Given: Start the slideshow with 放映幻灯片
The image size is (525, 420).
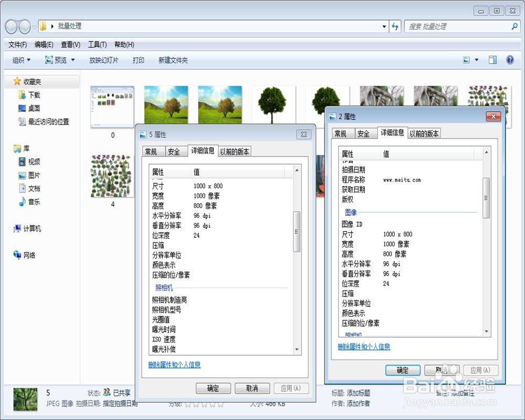Looking at the screenshot, I should (x=103, y=60).
